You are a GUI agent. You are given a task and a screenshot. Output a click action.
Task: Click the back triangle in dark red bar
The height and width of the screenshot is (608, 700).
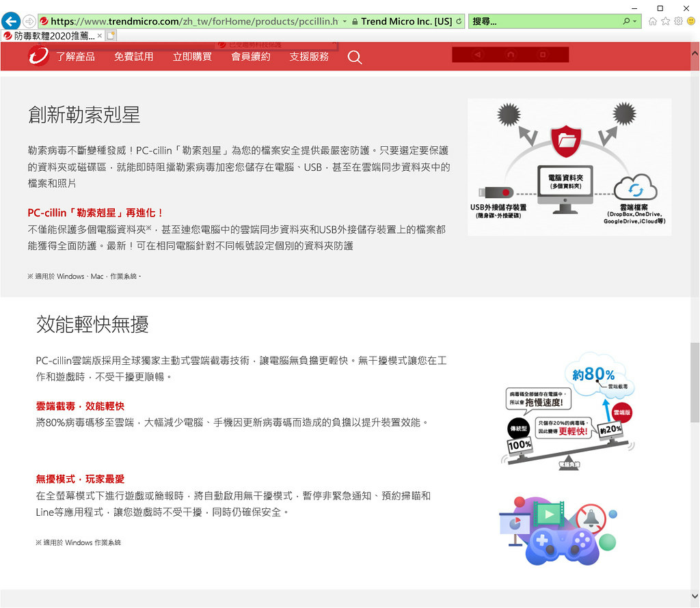[x=478, y=55]
